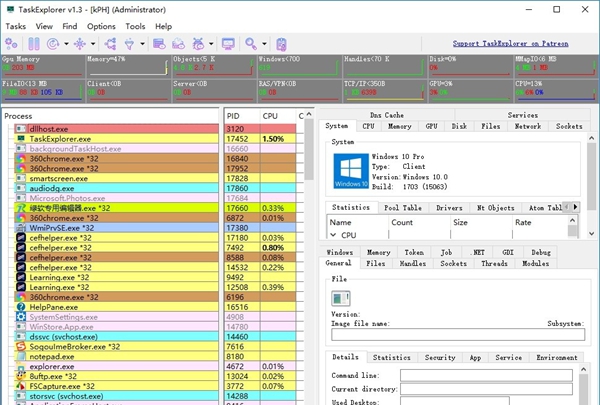Viewport: 600px width, 405px height.
Task: Open the dropdown arrow next to the magnifier icon
Action: (264, 44)
